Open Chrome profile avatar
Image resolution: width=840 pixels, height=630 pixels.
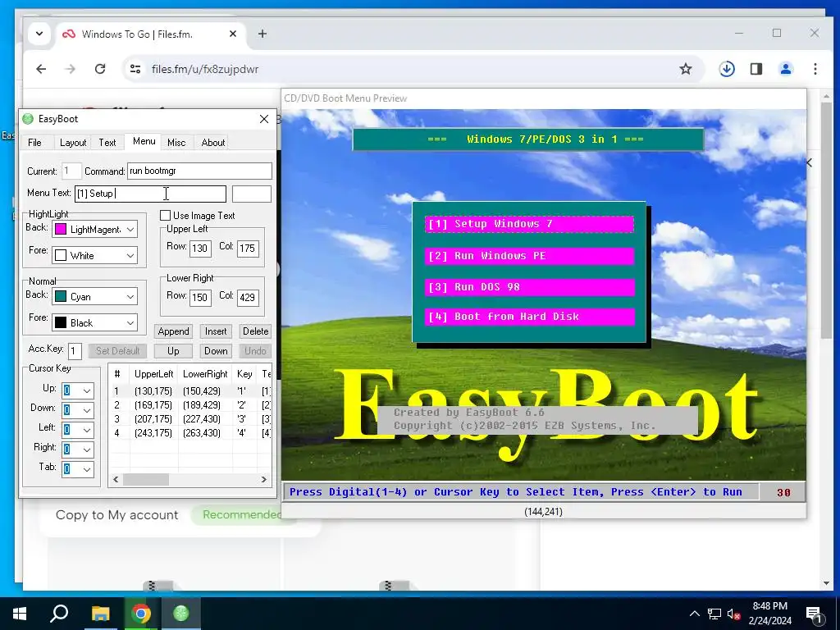[785, 69]
